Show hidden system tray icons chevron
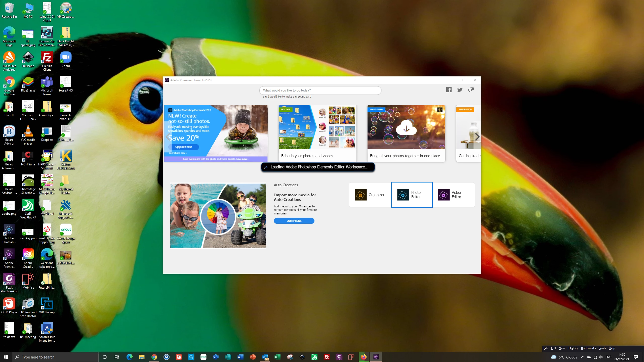Image resolution: width=644 pixels, height=362 pixels. (583, 357)
